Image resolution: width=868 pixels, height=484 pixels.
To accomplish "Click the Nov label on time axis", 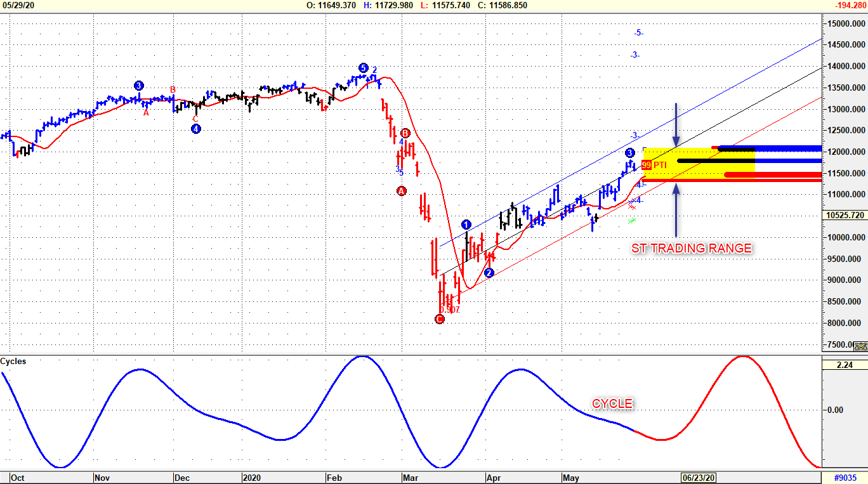I will (x=103, y=478).
